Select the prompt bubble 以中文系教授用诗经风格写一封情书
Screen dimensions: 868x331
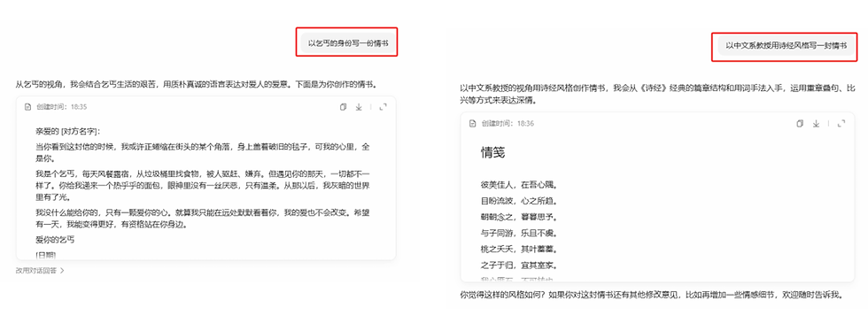pyautogui.click(x=787, y=46)
